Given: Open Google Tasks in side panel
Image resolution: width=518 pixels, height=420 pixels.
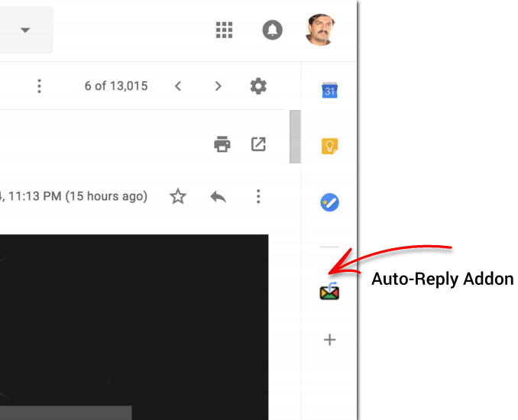Looking at the screenshot, I should (x=330, y=202).
